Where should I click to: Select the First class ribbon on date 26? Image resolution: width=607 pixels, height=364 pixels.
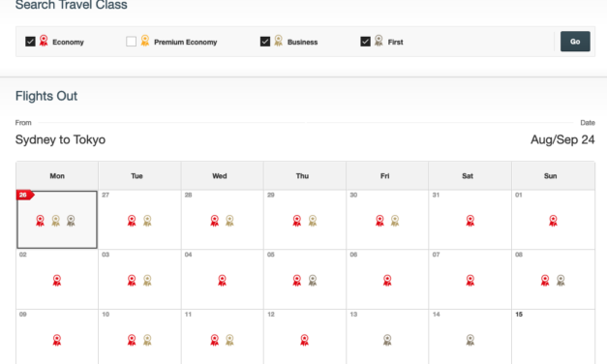(71, 221)
